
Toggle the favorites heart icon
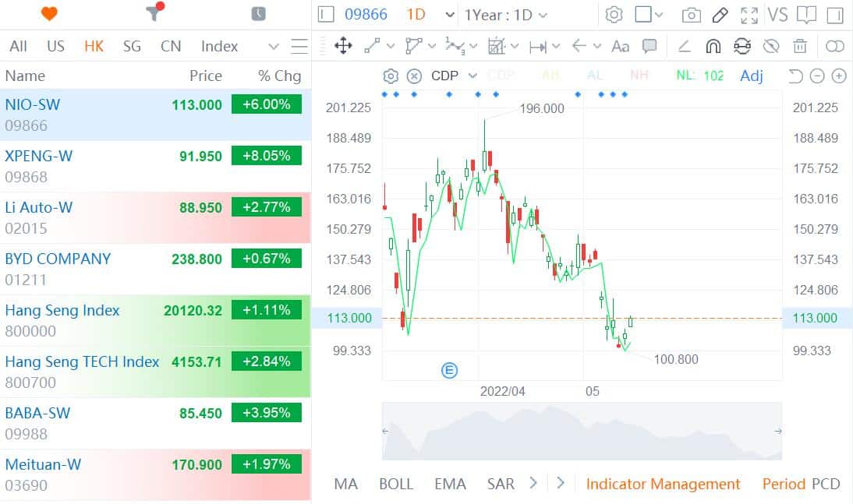pos(48,13)
